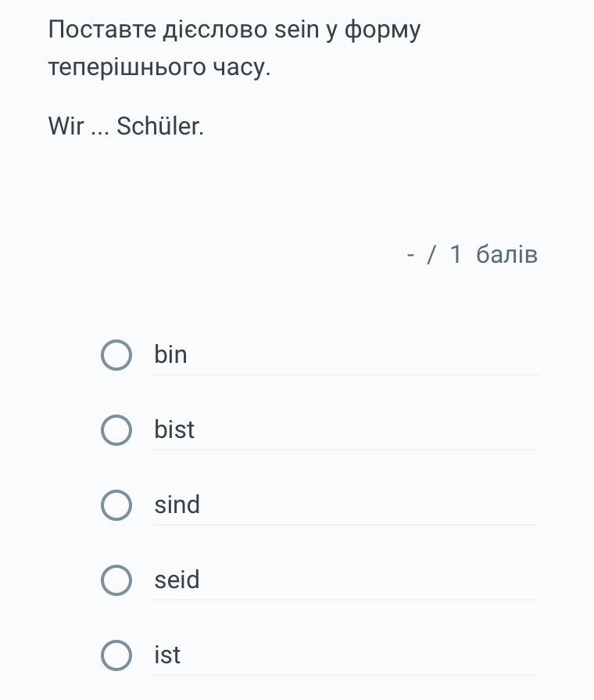Tap the "seid" answer label text
Image resolution: width=594 pixels, height=700 pixels.
[x=177, y=580]
